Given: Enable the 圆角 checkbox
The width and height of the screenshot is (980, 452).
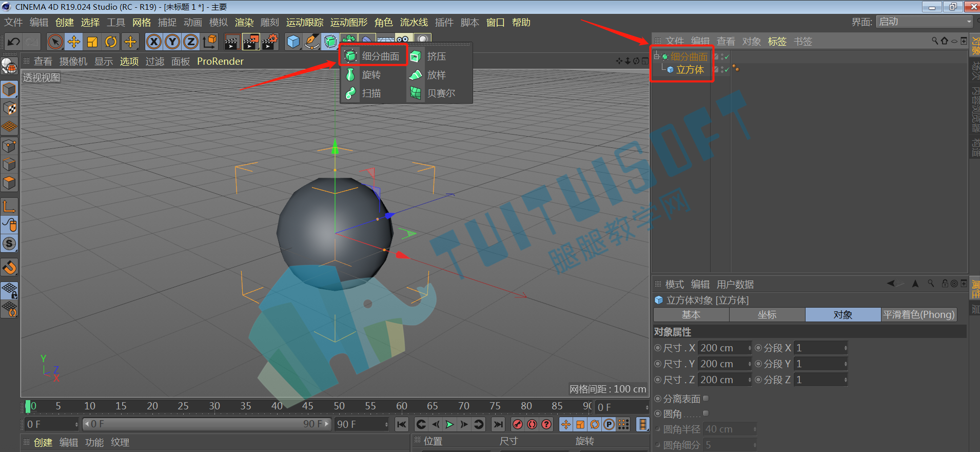Looking at the screenshot, I should click(x=705, y=413).
